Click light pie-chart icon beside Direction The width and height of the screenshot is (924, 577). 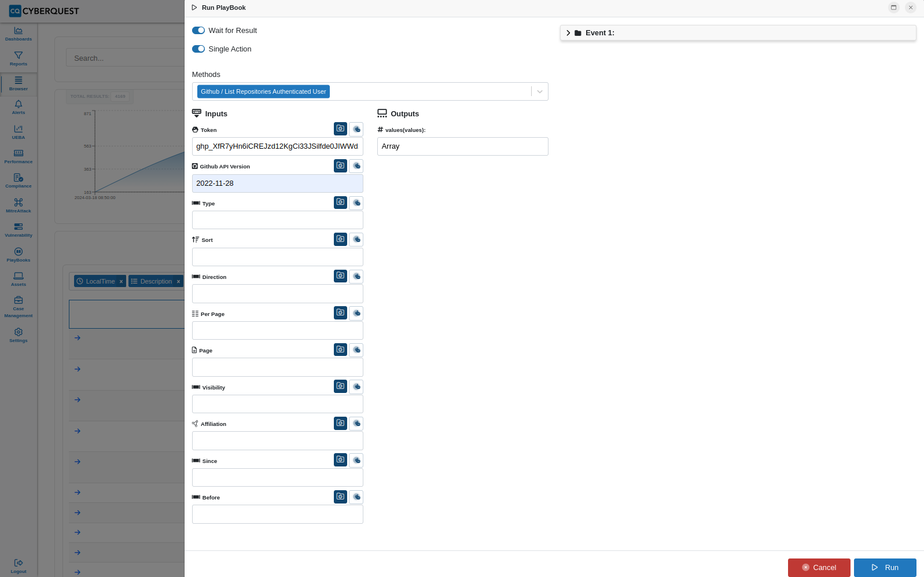point(356,275)
